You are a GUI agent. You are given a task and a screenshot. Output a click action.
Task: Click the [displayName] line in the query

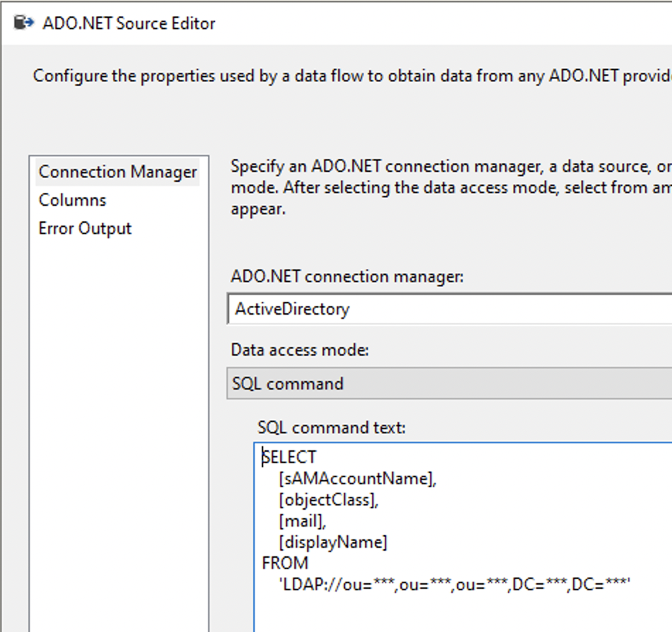click(x=333, y=542)
